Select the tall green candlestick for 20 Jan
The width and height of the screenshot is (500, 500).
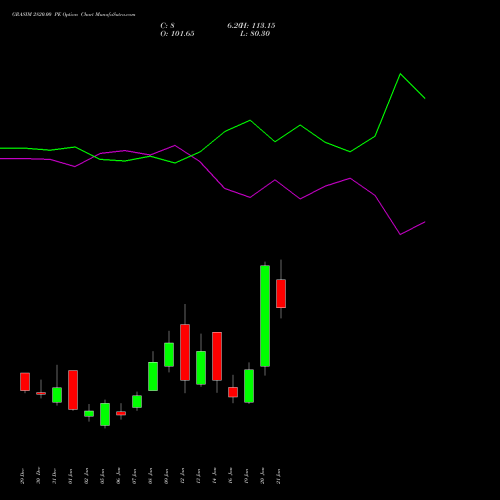(x=265, y=316)
